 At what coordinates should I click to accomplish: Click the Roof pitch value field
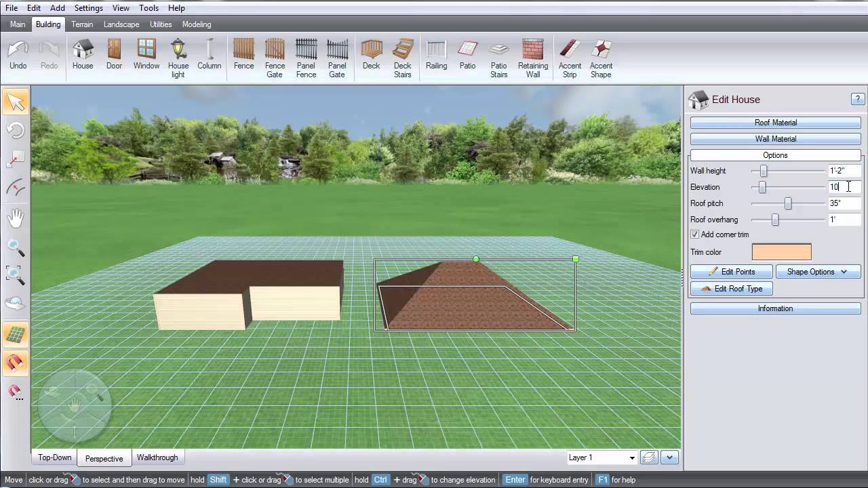844,203
